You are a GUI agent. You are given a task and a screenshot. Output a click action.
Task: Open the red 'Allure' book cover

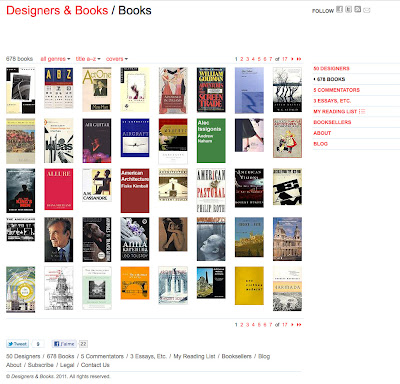59,189
